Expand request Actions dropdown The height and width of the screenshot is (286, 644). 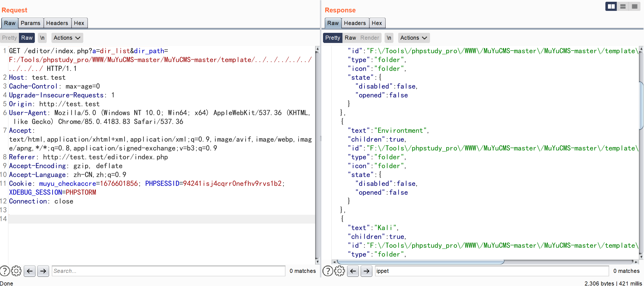(x=67, y=38)
